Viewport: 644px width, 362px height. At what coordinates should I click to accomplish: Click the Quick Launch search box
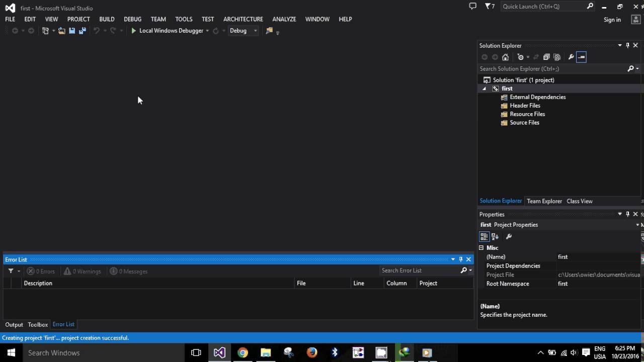[x=548, y=7]
